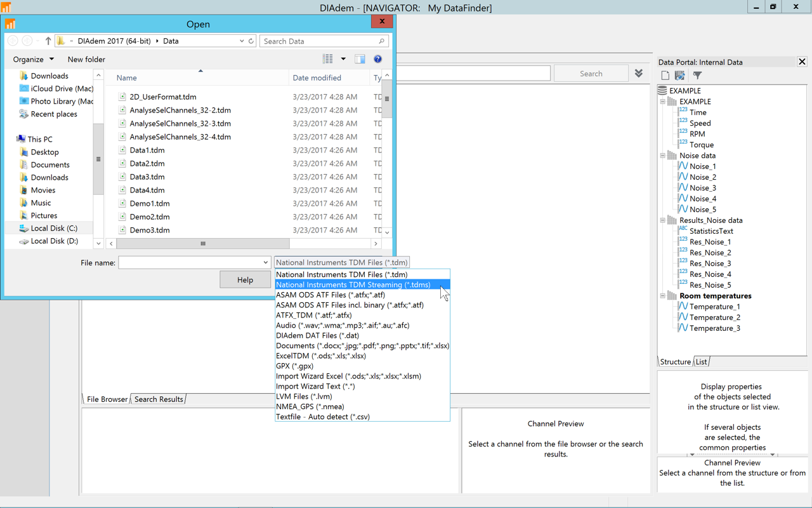This screenshot has height=508, width=812.
Task: Open the view options dropdown arrow
Action: 343,59
